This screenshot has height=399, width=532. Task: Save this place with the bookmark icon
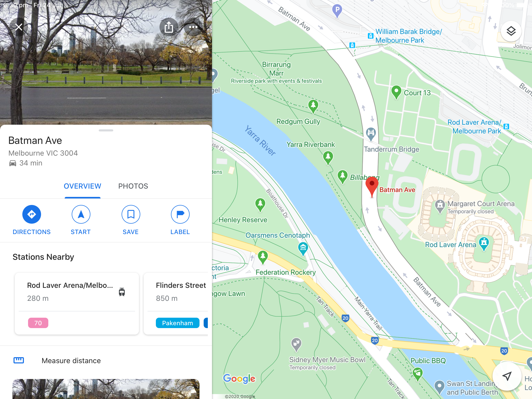click(131, 214)
